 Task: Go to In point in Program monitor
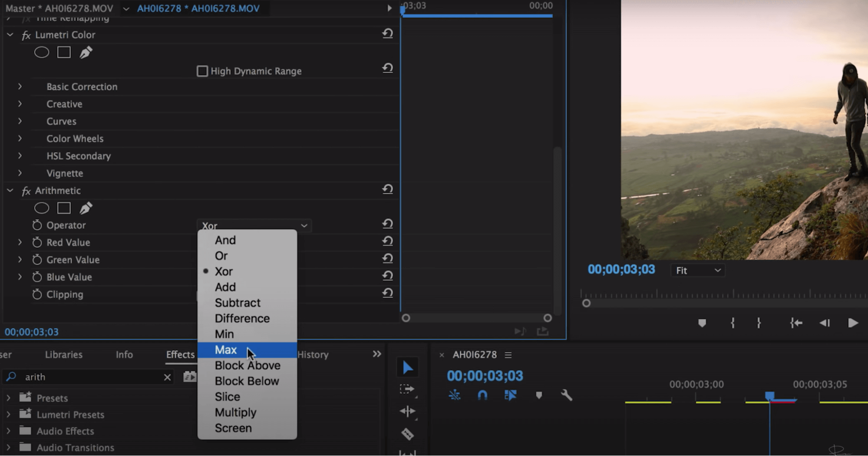point(796,323)
